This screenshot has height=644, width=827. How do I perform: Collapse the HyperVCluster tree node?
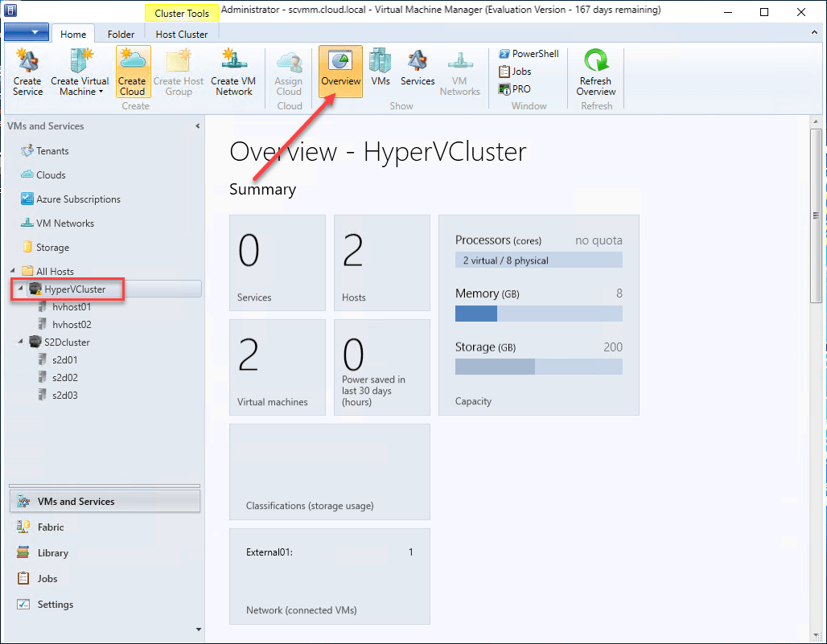20,289
